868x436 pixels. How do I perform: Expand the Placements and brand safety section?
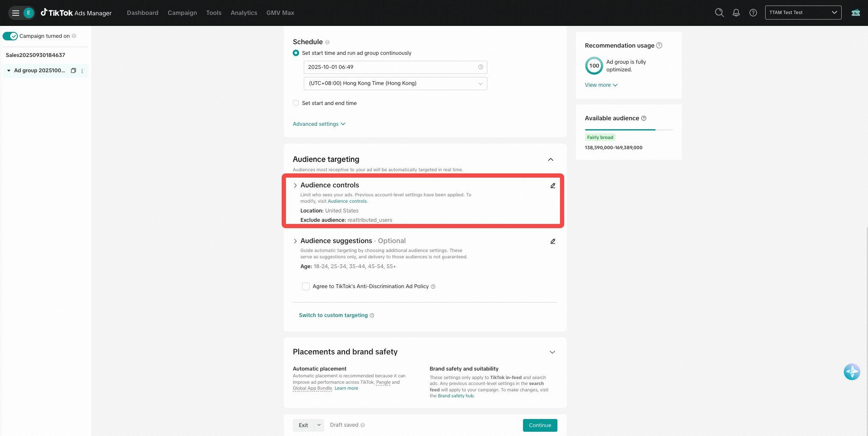(552, 352)
